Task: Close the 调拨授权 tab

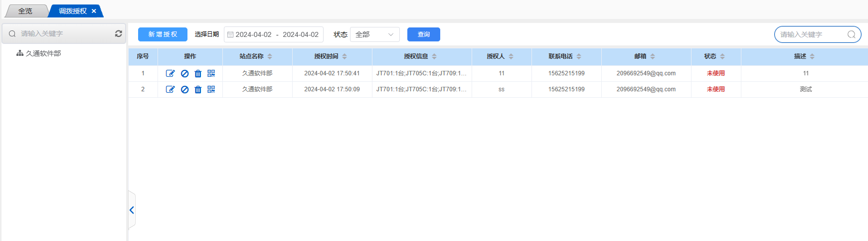Action: (94, 11)
